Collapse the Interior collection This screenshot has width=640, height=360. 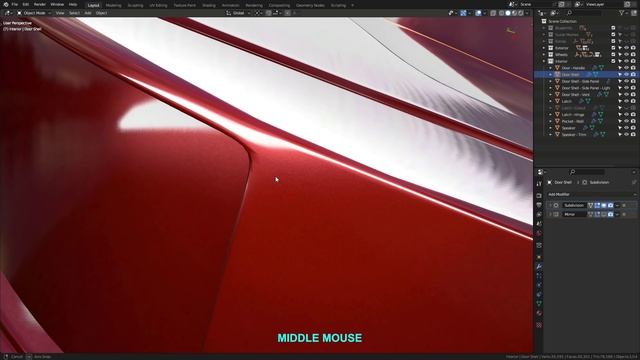544,61
